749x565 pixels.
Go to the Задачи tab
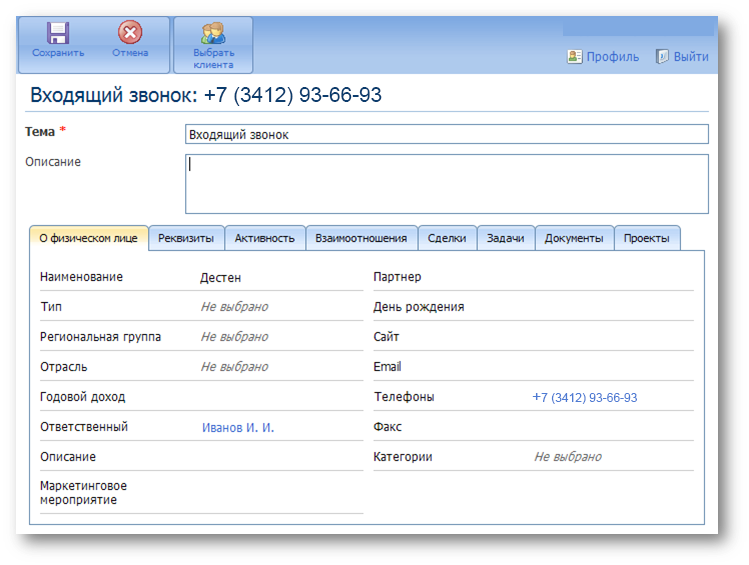pos(505,238)
